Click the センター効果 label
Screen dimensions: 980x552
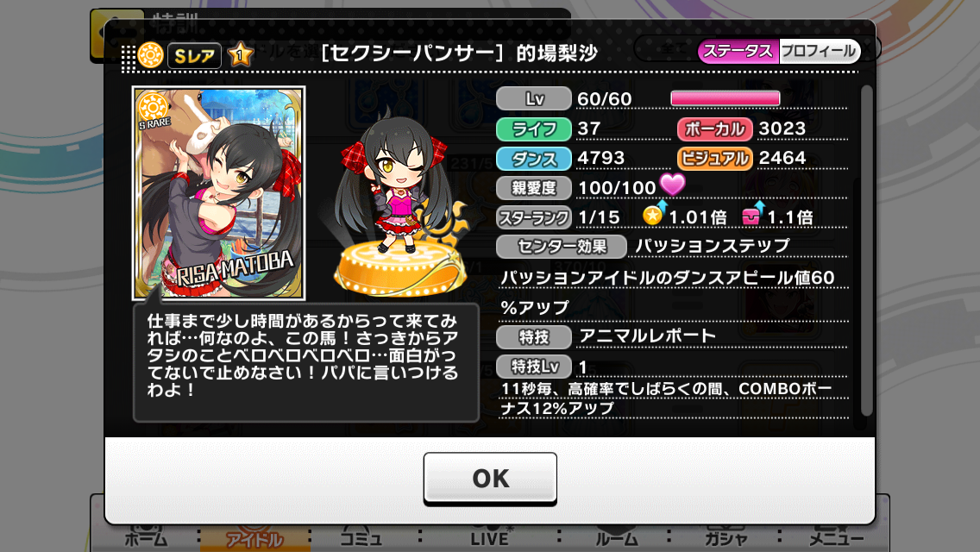click(562, 247)
